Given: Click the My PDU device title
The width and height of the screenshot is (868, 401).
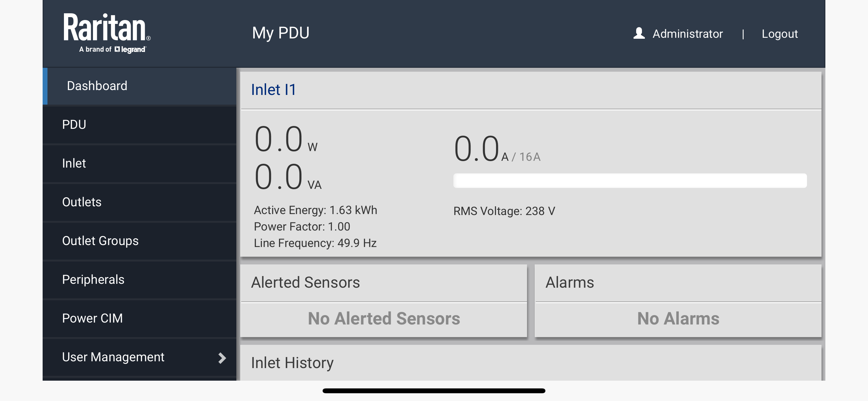Looking at the screenshot, I should (281, 33).
